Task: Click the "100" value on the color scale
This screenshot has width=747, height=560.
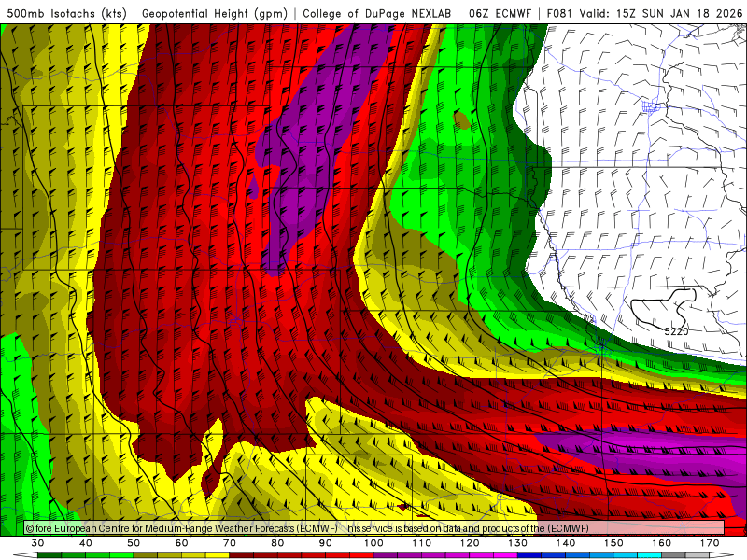Action: [x=374, y=543]
